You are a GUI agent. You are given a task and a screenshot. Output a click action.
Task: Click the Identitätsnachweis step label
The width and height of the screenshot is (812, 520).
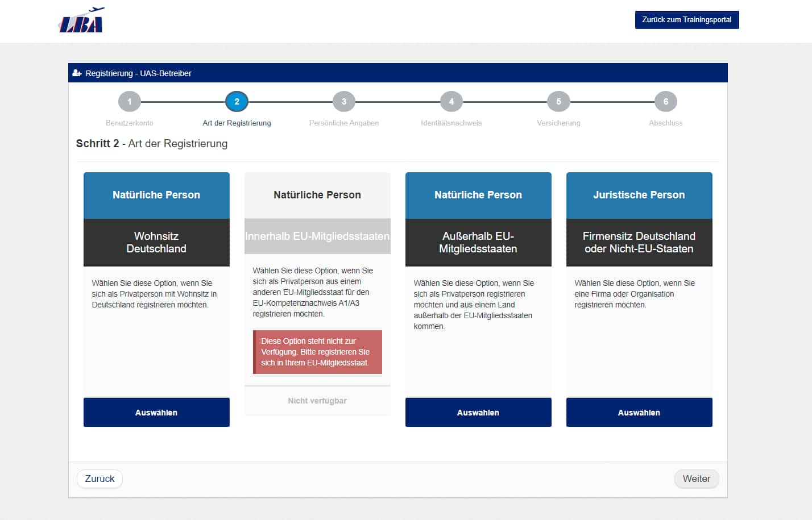point(451,123)
